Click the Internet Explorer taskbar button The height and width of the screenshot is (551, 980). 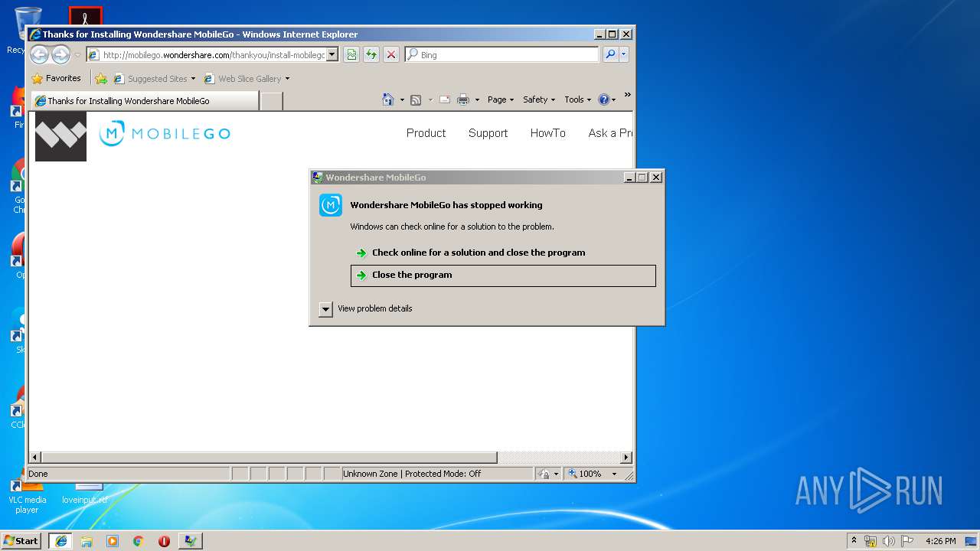61,541
